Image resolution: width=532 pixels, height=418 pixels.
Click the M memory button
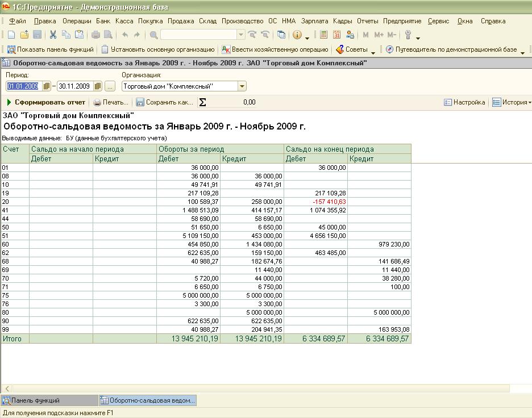pos(366,35)
